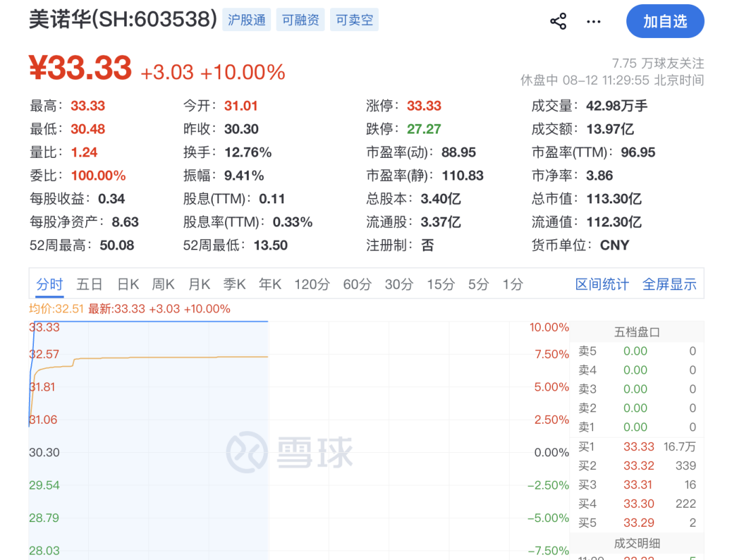
Task: Open the 区间统计 link
Action: click(602, 284)
